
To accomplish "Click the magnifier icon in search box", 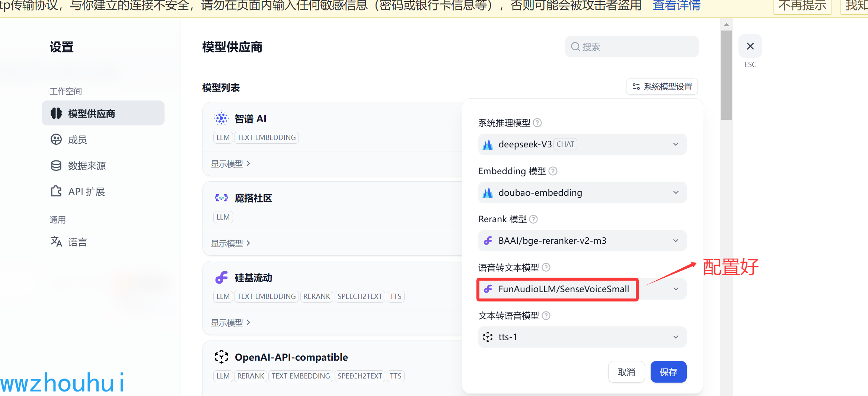I will [x=575, y=47].
